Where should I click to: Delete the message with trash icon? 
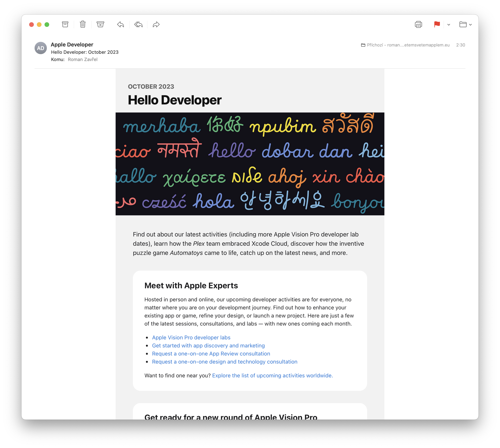coord(83,24)
